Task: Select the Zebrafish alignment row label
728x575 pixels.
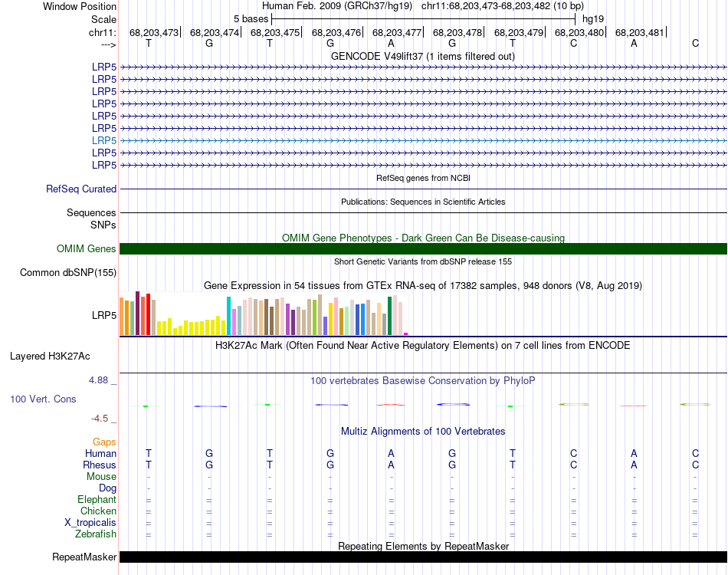Action: (x=96, y=534)
